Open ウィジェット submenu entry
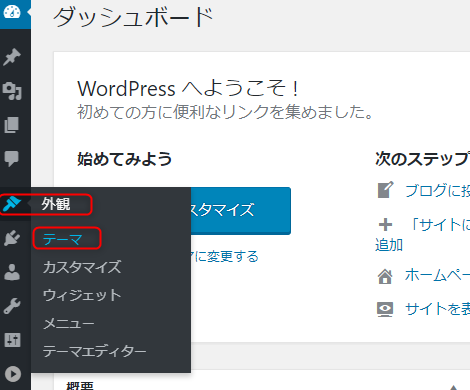The width and height of the screenshot is (470, 390). point(82,295)
